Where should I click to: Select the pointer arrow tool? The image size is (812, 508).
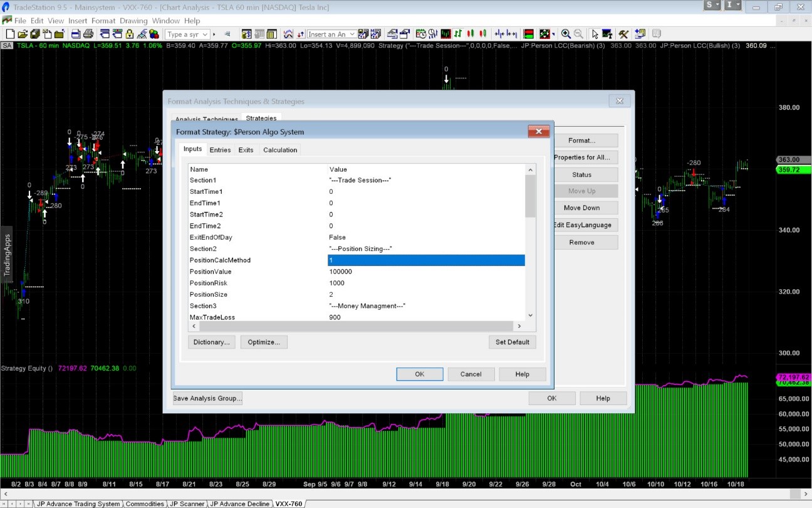coord(596,34)
